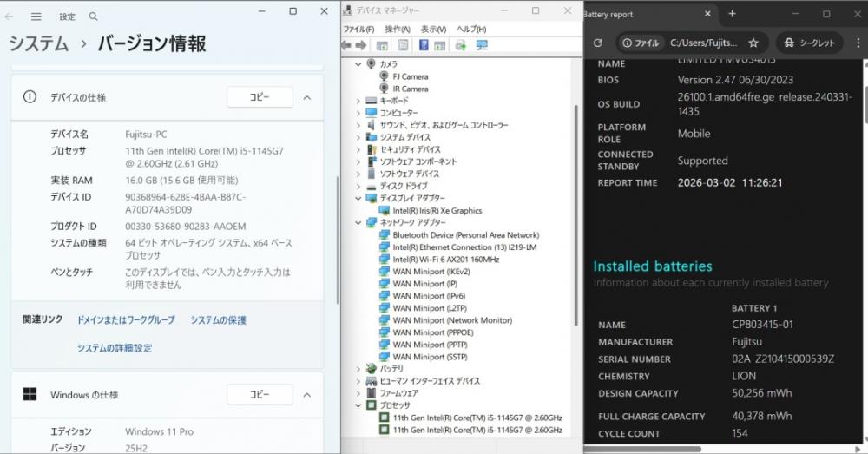Select Intel(R) Ethernet Connection (13) I219-LM
The image size is (868, 454).
[464, 247]
